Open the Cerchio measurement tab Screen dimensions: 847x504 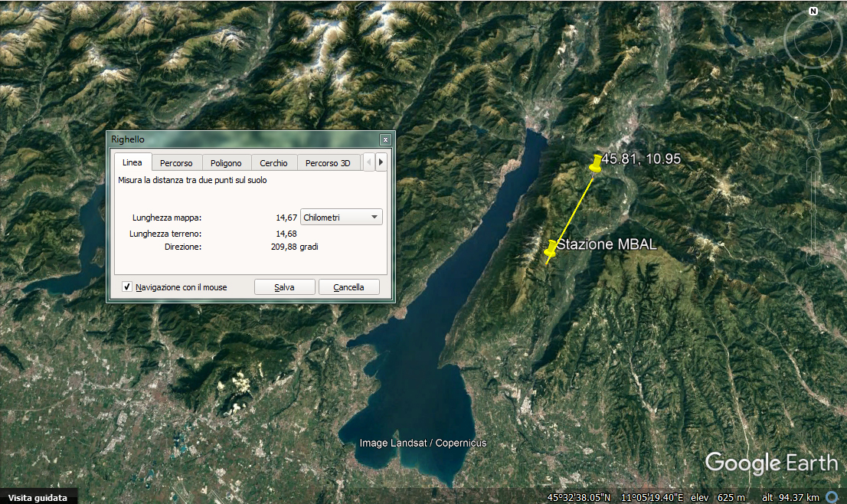(273, 163)
